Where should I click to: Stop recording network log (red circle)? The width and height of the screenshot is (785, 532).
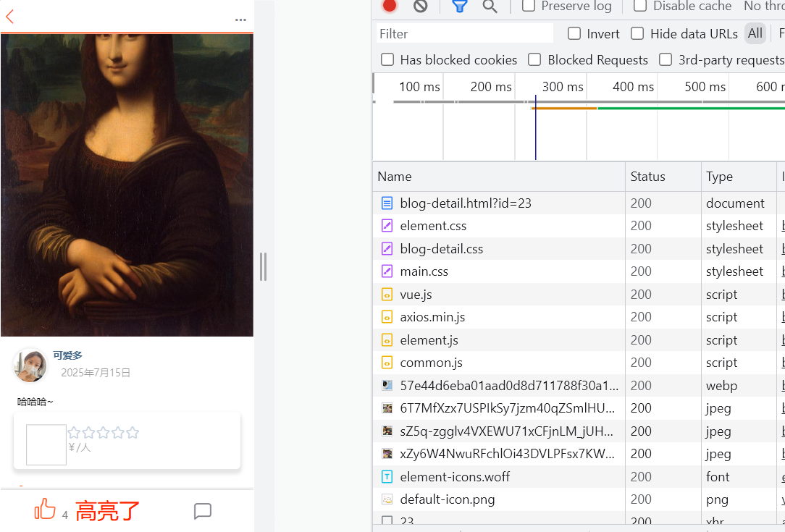[390, 6]
